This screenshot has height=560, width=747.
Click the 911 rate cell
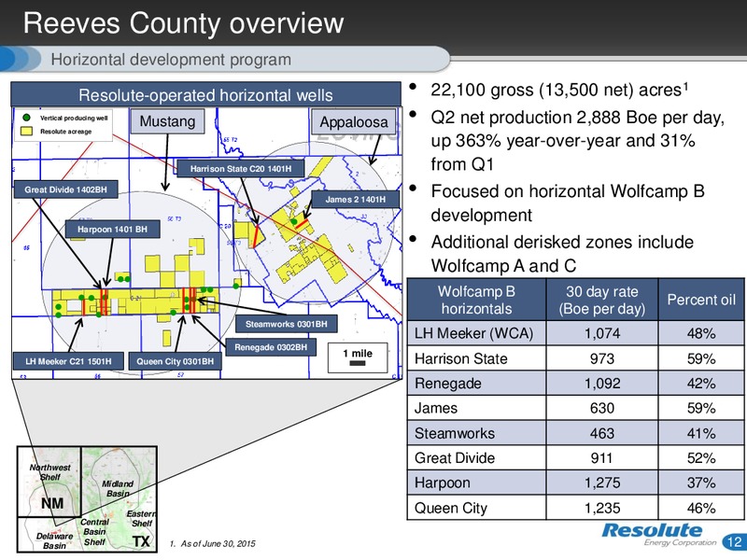point(601,458)
